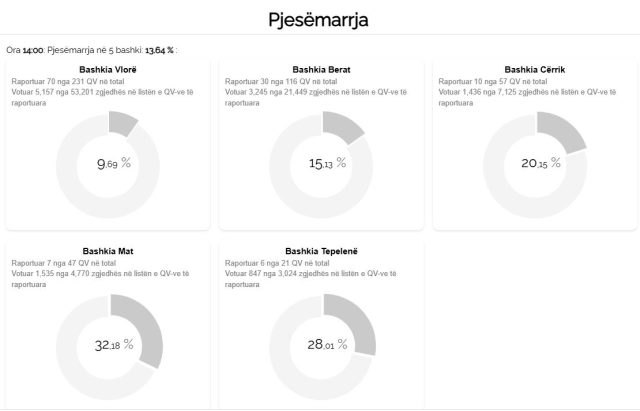This screenshot has height=411, width=640.
Task: Open the Bashkia Vlorë card heading
Action: 106,68
